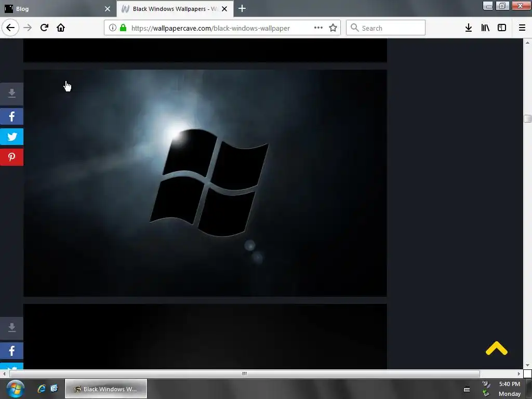Open a new browser tab
Screen dimensions: 532x399
242,8
